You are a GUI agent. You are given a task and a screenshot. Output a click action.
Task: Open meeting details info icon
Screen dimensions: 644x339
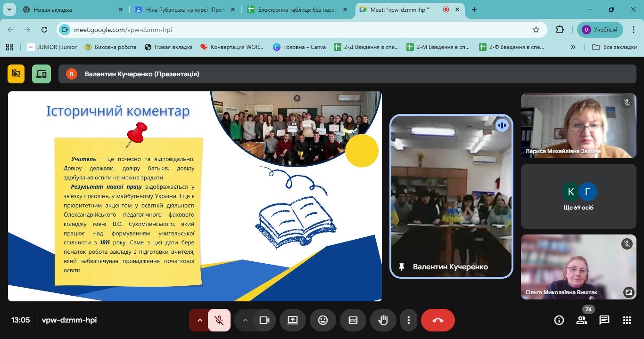pyautogui.click(x=559, y=320)
